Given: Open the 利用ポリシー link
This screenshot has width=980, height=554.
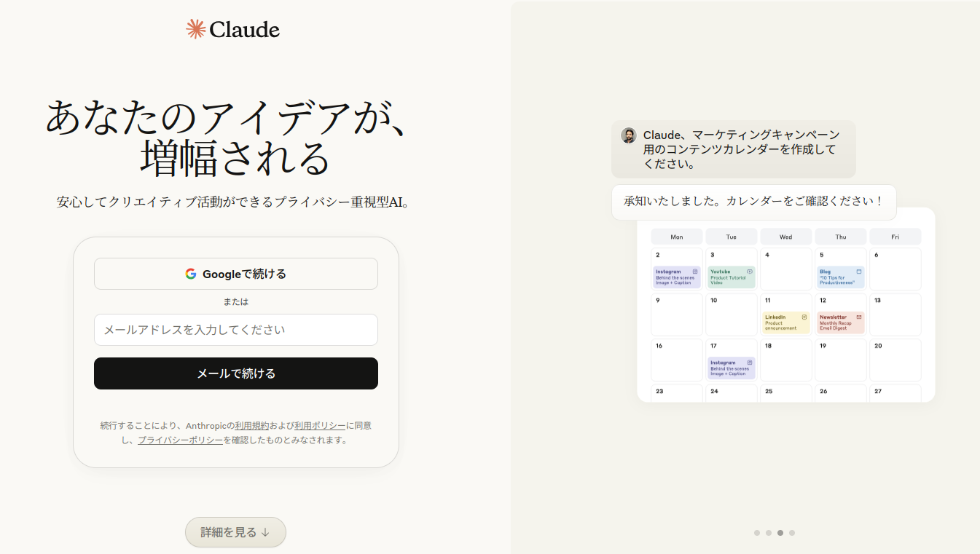Looking at the screenshot, I should [320, 425].
